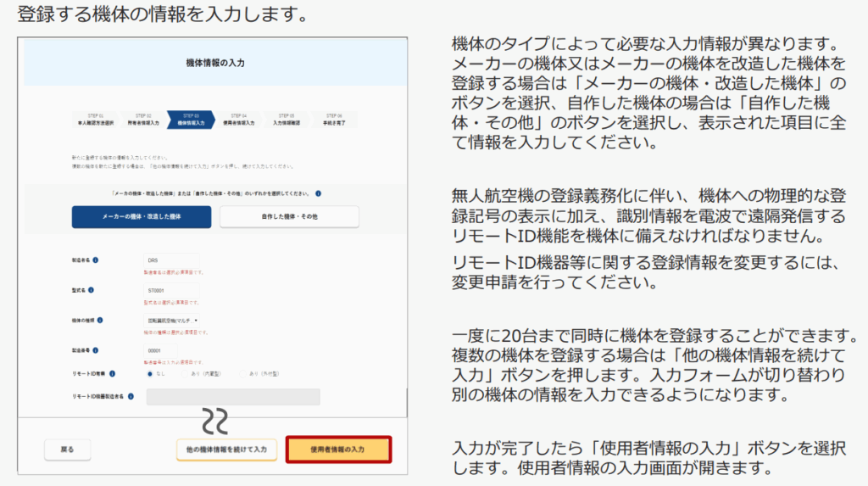The width and height of the screenshot is (868, 486).
Task: Click info icon next to 型式名
Action: 91,290
